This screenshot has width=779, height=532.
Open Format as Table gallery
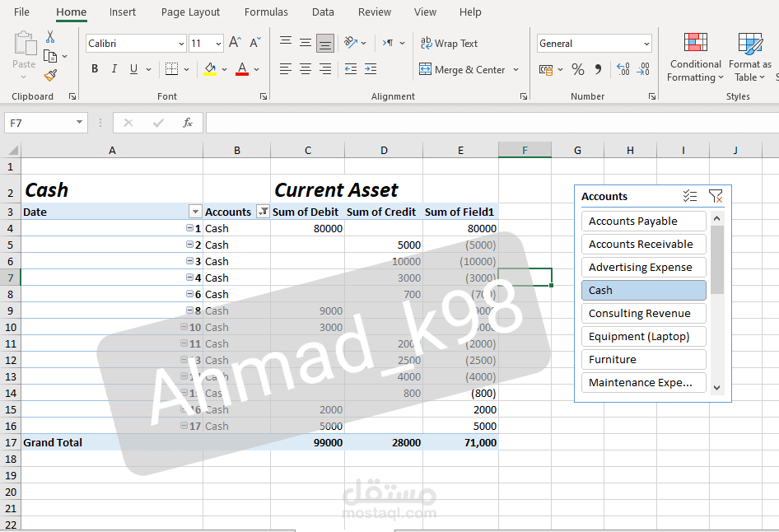click(749, 57)
